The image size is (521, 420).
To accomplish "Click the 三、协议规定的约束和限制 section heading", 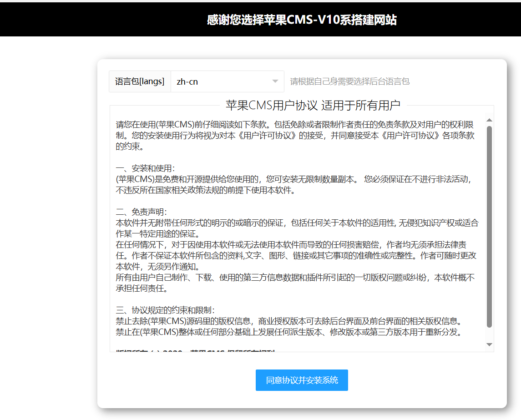I will pos(165,310).
